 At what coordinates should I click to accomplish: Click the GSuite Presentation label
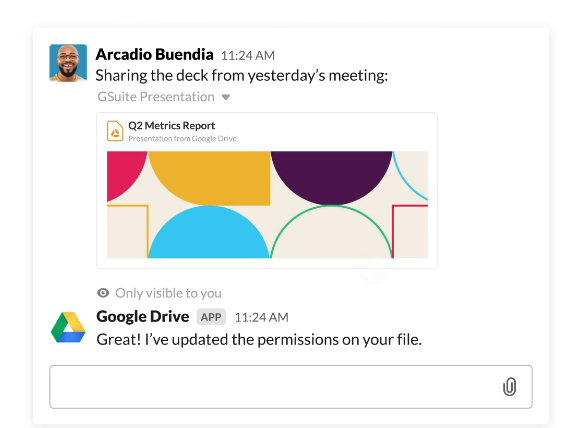click(156, 97)
